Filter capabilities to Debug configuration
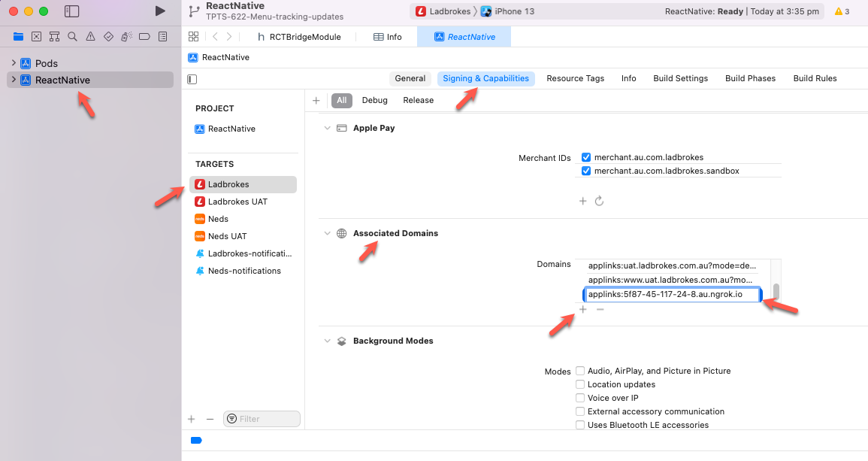The height and width of the screenshot is (461, 868). (375, 100)
